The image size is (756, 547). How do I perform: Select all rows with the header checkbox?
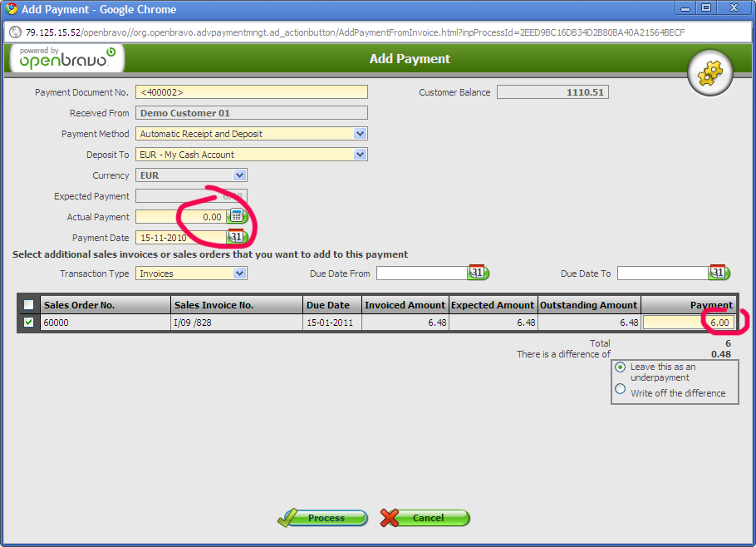click(x=29, y=305)
